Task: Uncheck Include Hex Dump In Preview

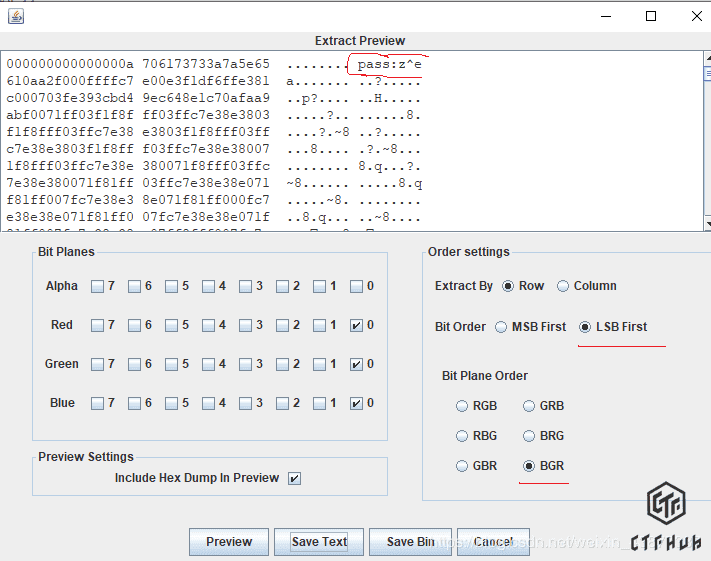Action: click(294, 478)
